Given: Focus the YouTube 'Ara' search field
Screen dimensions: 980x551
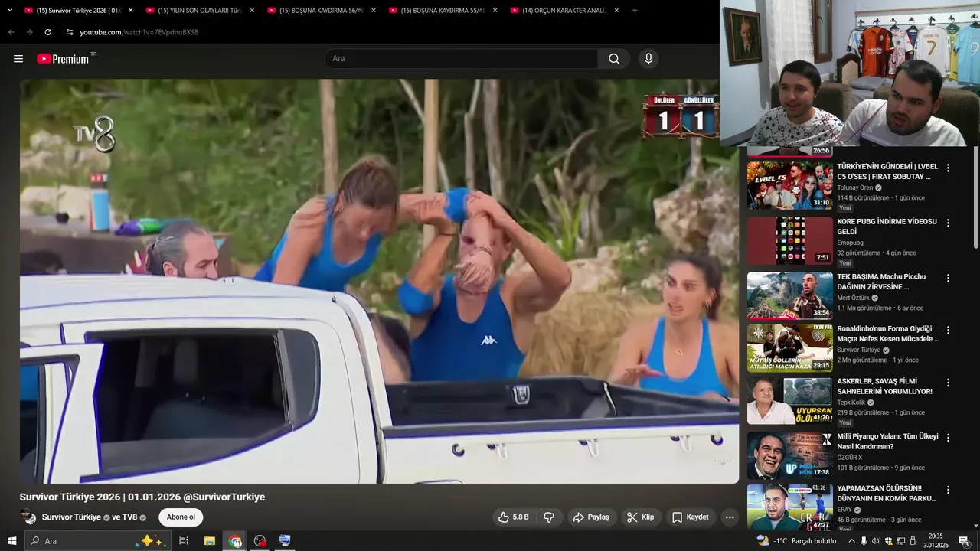Looking at the screenshot, I should pyautogui.click(x=462, y=59).
